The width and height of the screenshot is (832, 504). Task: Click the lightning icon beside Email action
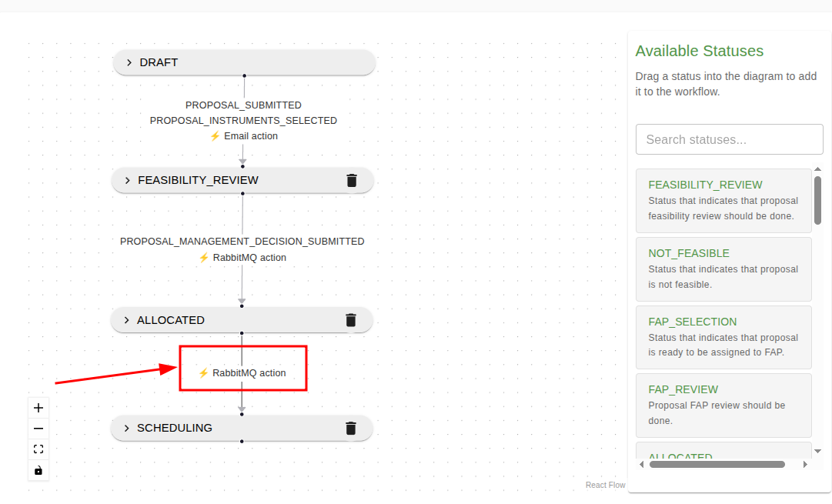point(214,135)
